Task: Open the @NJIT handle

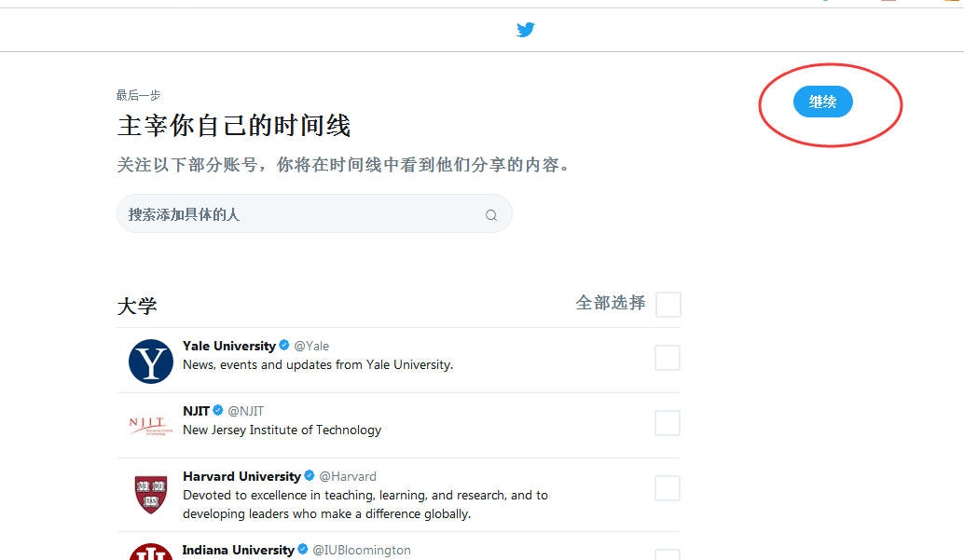Action: tap(246, 411)
